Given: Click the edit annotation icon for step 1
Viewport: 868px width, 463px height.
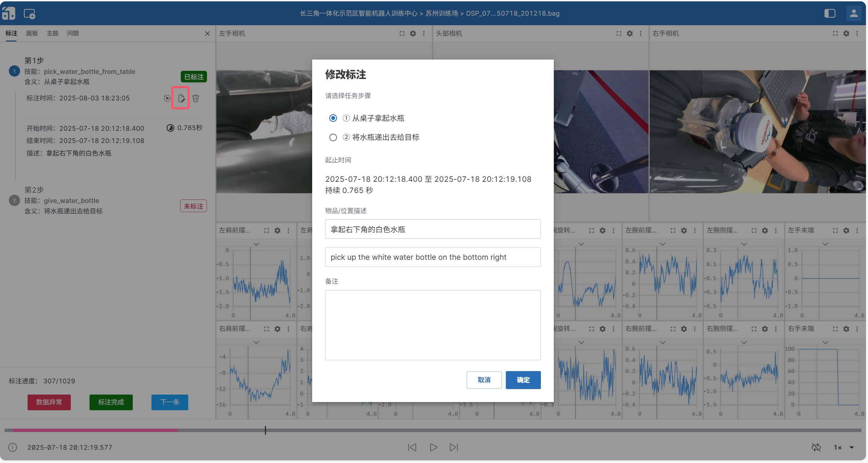Looking at the screenshot, I should (x=181, y=98).
